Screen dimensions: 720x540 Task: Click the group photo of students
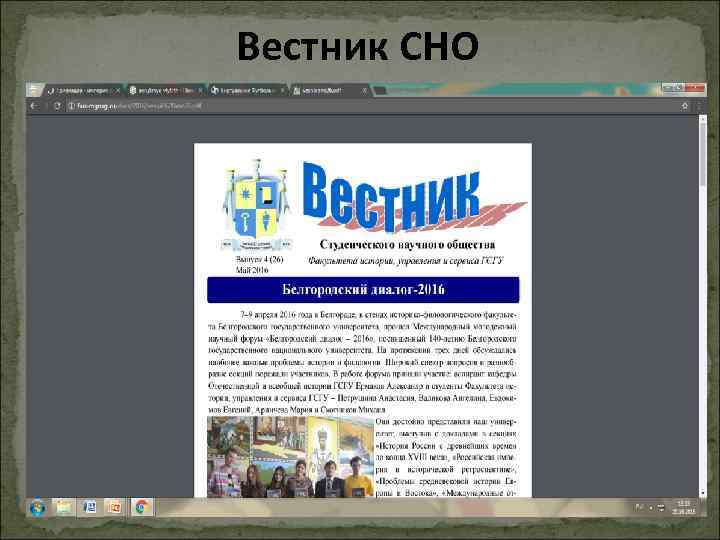click(x=290, y=457)
